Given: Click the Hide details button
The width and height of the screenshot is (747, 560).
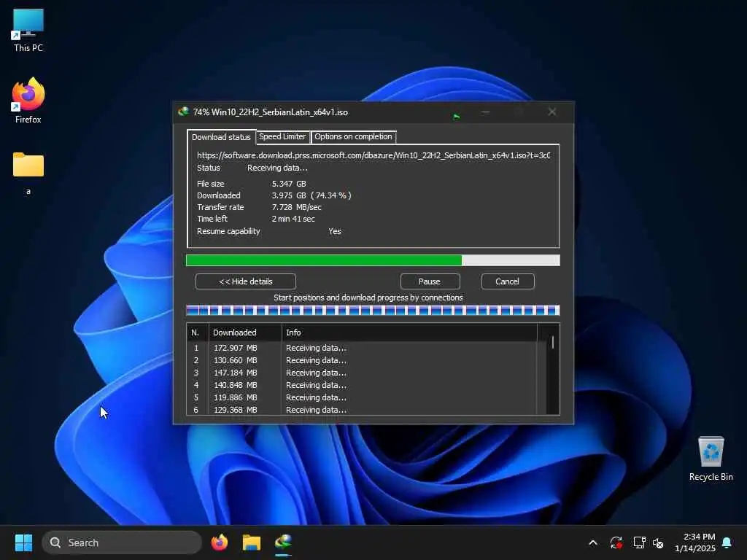Looking at the screenshot, I should pos(246,281).
